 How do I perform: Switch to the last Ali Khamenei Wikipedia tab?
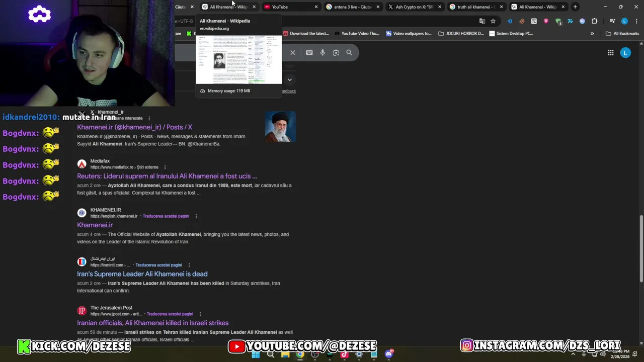click(538, 7)
